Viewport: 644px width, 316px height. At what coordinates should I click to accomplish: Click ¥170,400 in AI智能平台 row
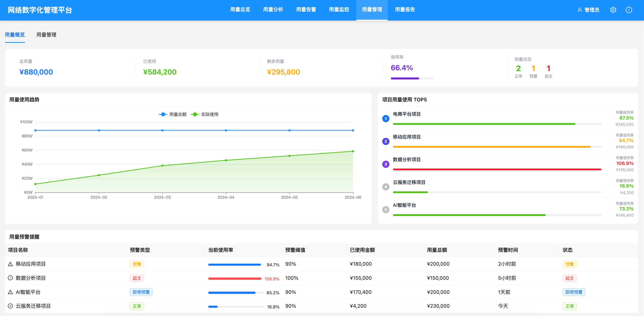coord(361,292)
